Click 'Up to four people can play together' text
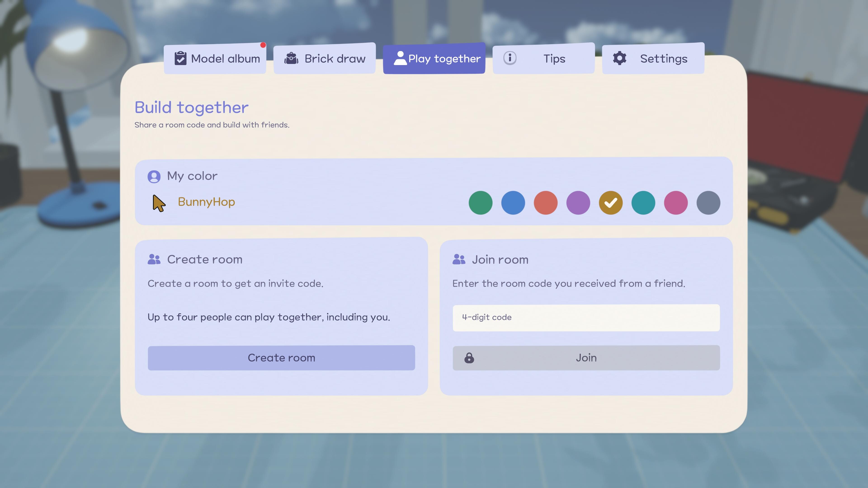868x488 pixels. (x=269, y=317)
